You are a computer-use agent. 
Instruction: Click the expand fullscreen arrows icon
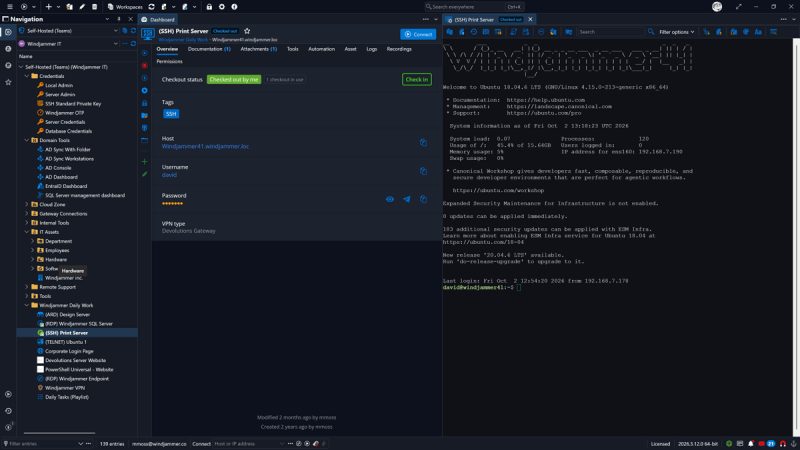pyautogui.click(x=739, y=7)
